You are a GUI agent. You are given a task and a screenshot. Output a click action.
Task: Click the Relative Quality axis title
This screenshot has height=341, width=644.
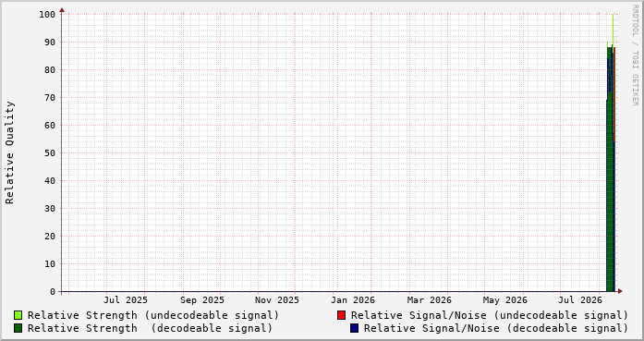click(10, 152)
